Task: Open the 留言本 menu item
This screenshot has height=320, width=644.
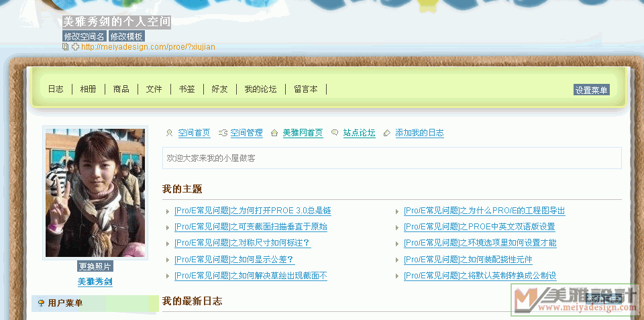Action: click(x=306, y=89)
